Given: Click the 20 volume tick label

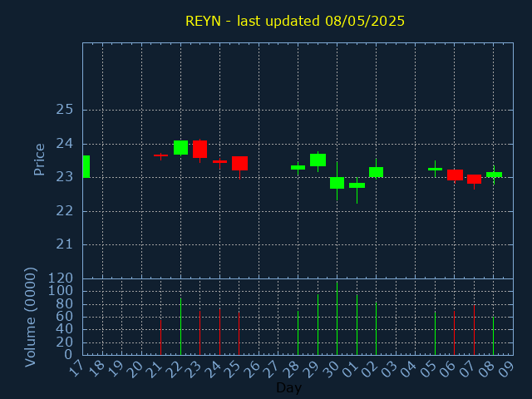Looking at the screenshot, I should (x=65, y=342).
